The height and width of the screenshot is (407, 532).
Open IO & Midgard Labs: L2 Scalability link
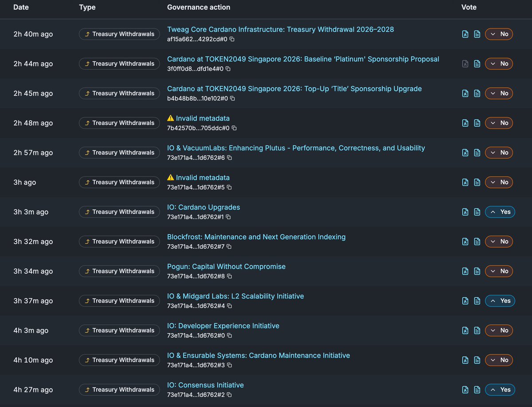click(235, 297)
